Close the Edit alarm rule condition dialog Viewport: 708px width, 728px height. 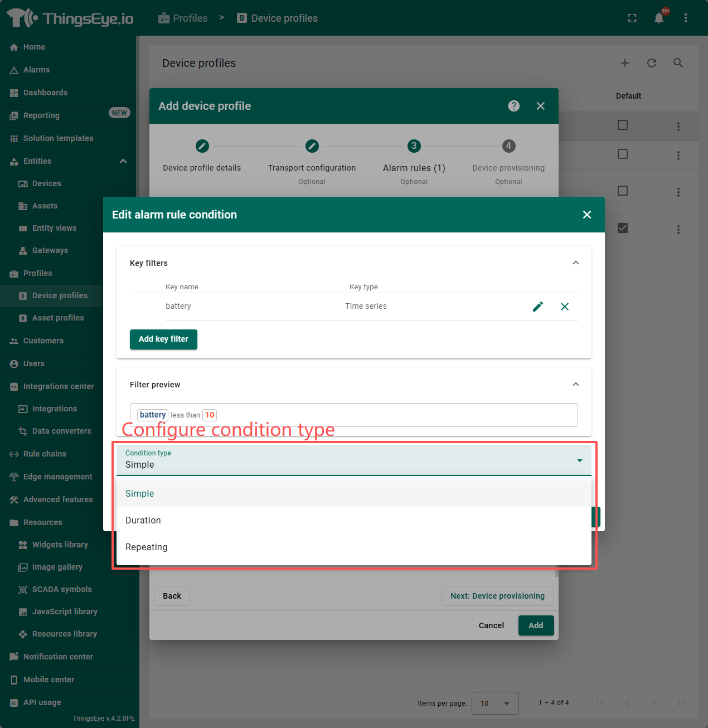pos(586,215)
